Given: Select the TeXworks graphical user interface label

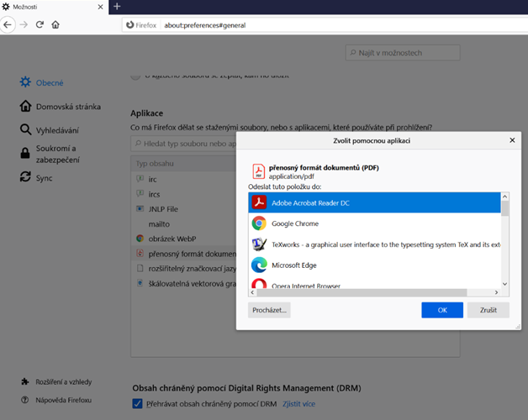Looking at the screenshot, I should (386, 244).
